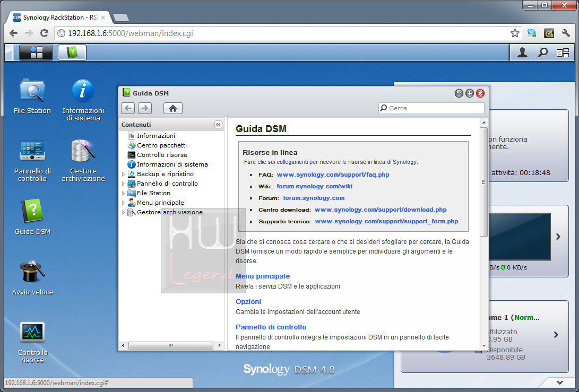This screenshot has width=579, height=392.
Task: Expand Pannello di controllo tree node
Action: [x=123, y=184]
